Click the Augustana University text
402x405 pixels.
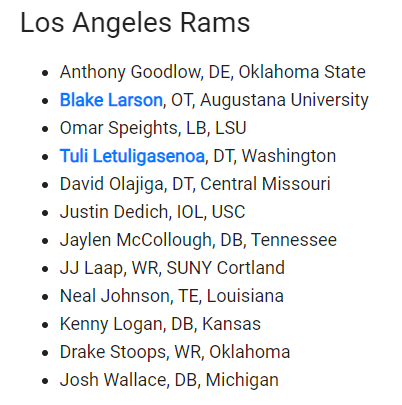tap(284, 100)
